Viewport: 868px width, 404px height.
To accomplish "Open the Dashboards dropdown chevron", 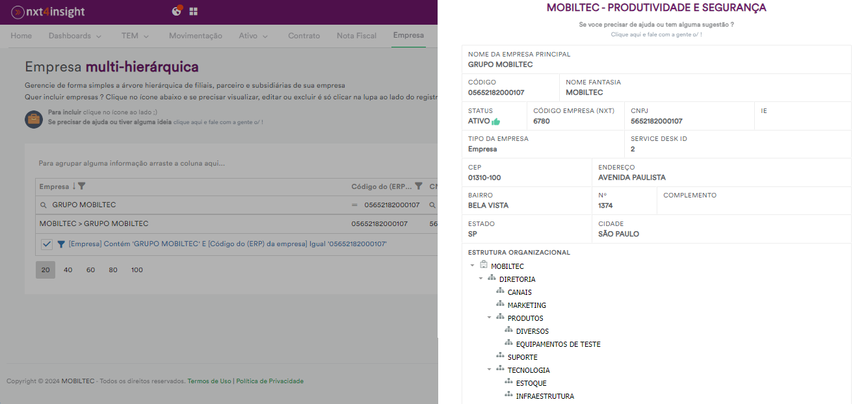I will click(99, 36).
